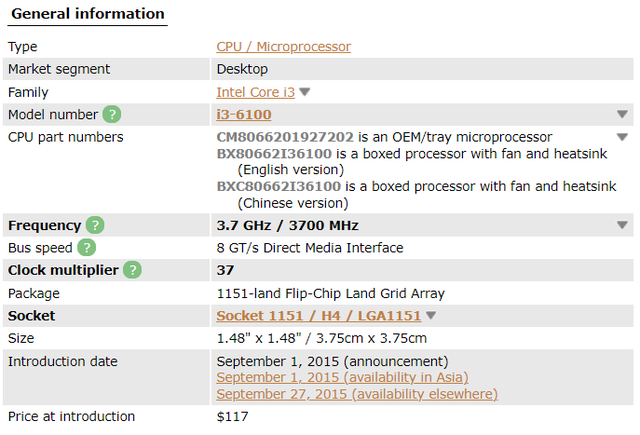Image resolution: width=640 pixels, height=435 pixels.
Task: Open the CPU / Microprocessor link
Action: point(284,47)
